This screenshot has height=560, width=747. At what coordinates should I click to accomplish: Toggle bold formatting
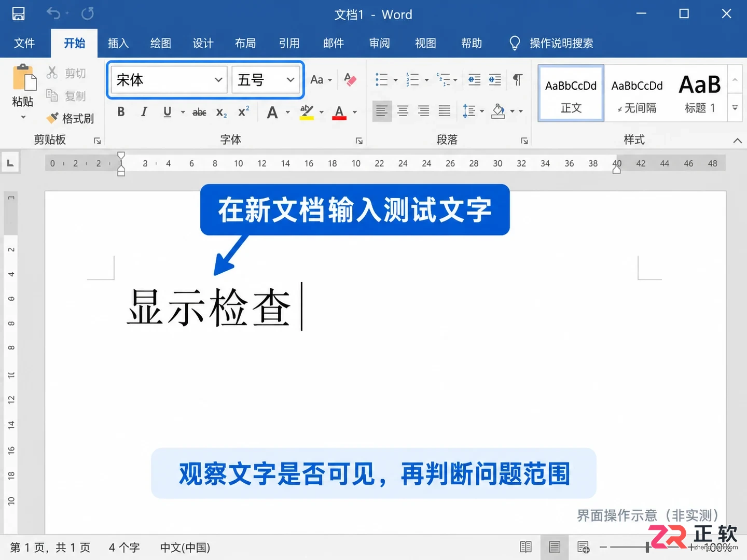tap(121, 111)
